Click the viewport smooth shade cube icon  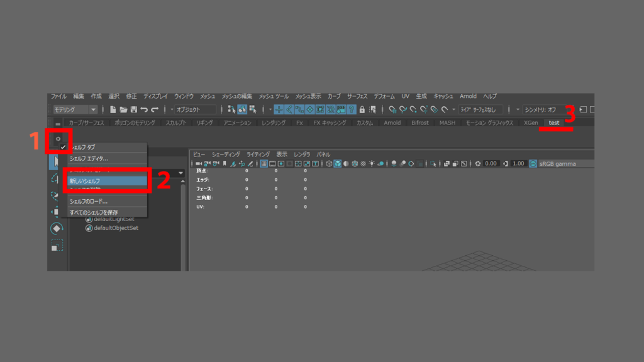click(x=338, y=164)
